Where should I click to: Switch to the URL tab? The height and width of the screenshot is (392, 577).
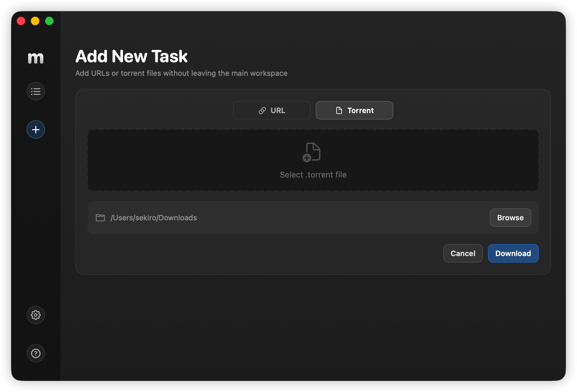coord(272,110)
